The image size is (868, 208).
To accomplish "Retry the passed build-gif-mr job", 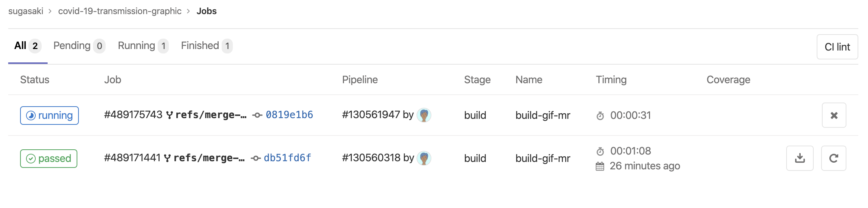I will coord(833,158).
